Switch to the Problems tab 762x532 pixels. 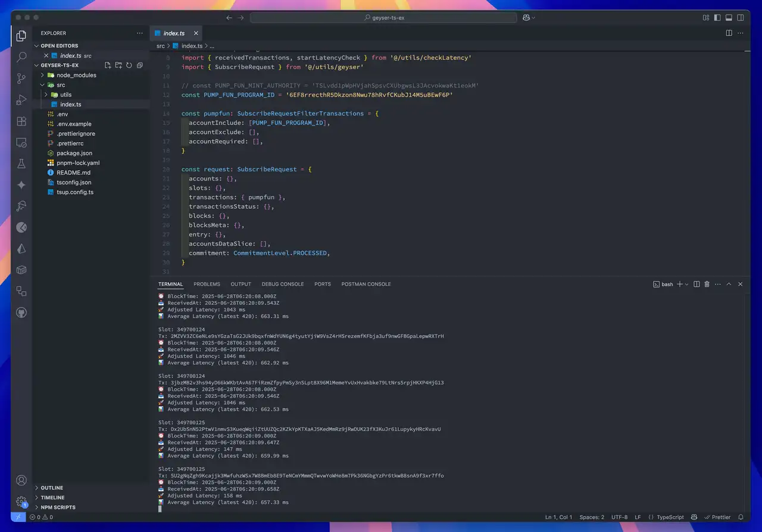tap(207, 284)
